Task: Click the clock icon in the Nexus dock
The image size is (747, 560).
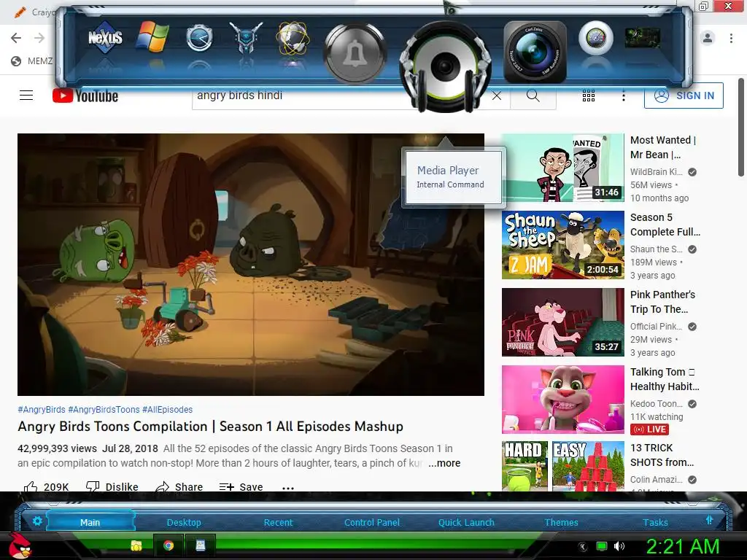Action: click(199, 38)
